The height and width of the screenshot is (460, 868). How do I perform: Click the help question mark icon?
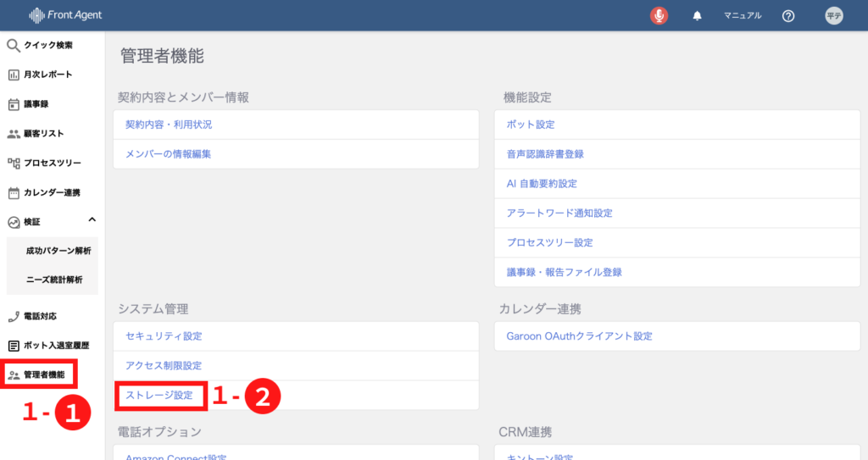click(x=787, y=15)
